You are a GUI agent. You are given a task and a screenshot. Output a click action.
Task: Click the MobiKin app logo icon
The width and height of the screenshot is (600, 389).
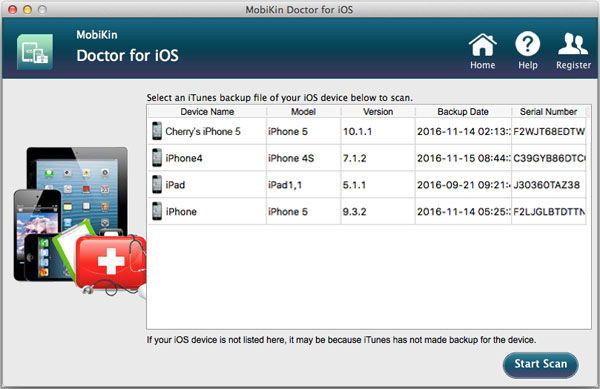click(35, 52)
